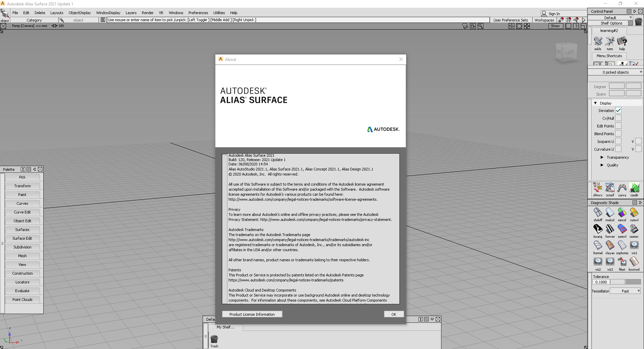The height and width of the screenshot is (349, 644).
Task: Open the Tessellator Fast dropdown
Action: tap(625, 291)
